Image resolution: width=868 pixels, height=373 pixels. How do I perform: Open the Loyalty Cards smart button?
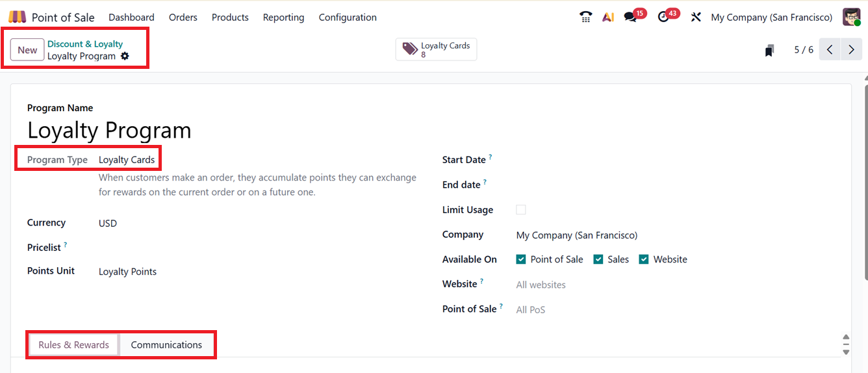pos(436,49)
